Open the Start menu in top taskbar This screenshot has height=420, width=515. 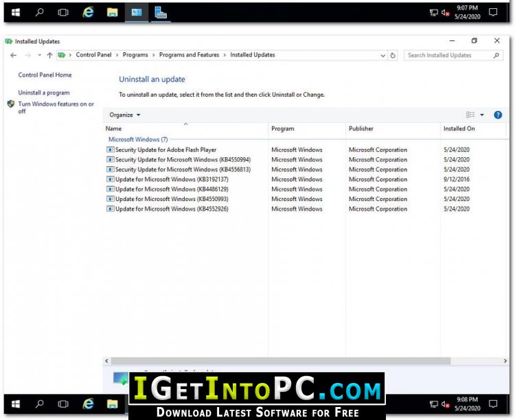click(15, 12)
